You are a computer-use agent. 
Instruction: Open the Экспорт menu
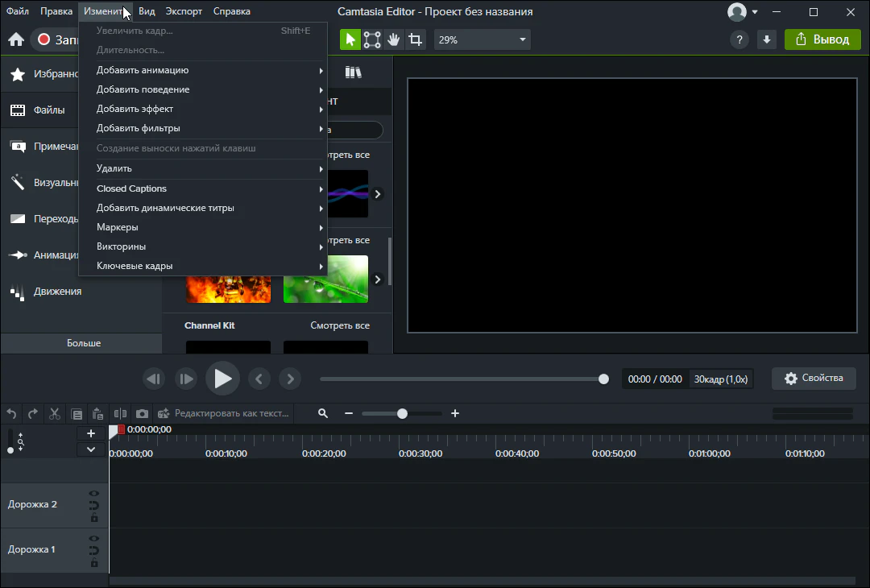(184, 11)
